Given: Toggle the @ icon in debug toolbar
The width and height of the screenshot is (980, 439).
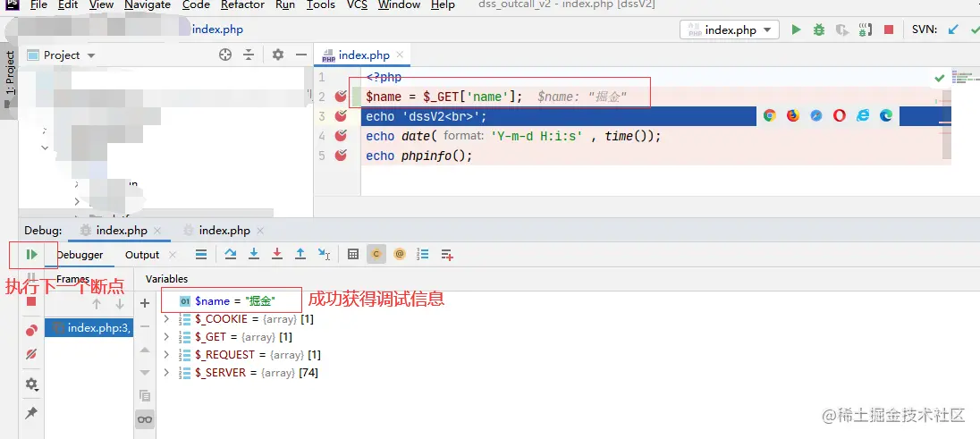Looking at the screenshot, I should coord(400,254).
